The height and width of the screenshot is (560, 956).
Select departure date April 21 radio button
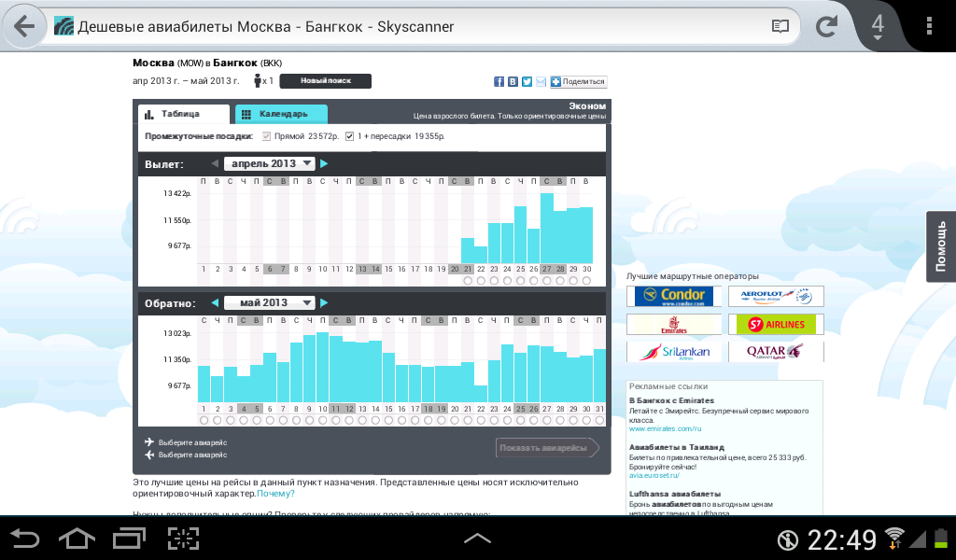click(468, 281)
